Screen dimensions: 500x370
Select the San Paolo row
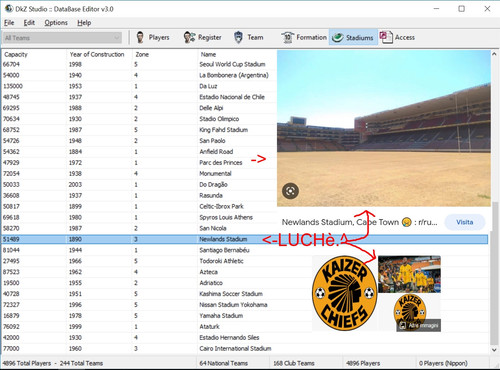(x=139, y=141)
